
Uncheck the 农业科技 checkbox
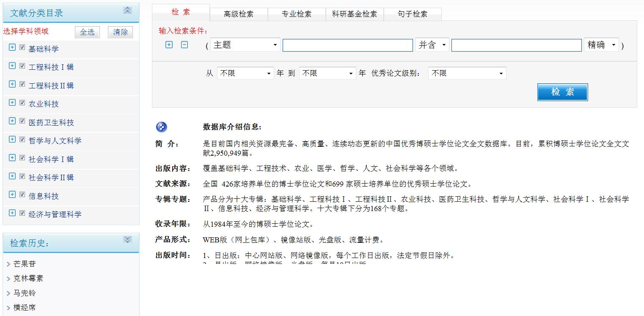point(22,103)
